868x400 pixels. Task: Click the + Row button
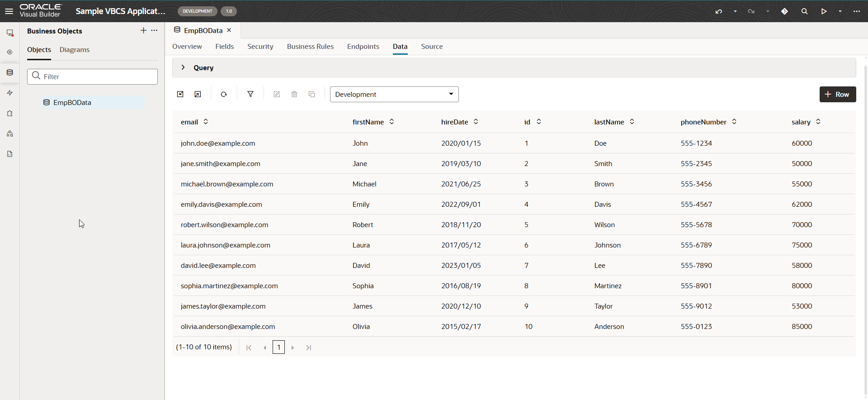point(838,94)
